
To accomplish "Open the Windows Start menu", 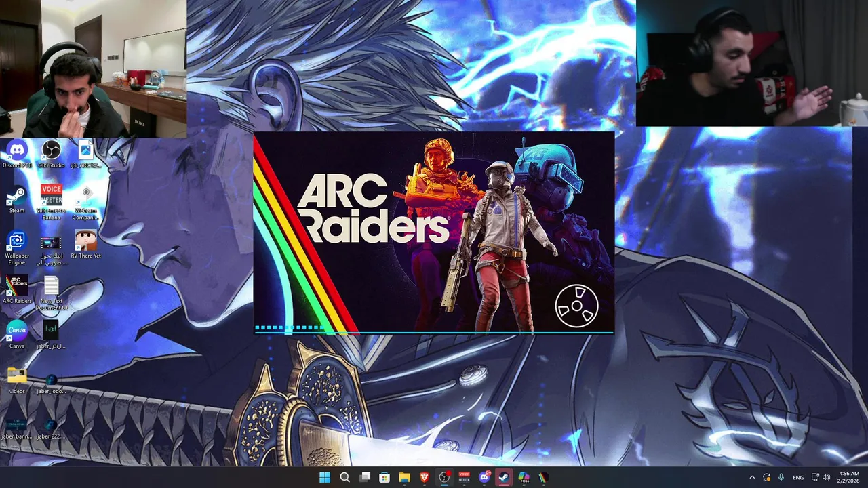I will pos(325,477).
